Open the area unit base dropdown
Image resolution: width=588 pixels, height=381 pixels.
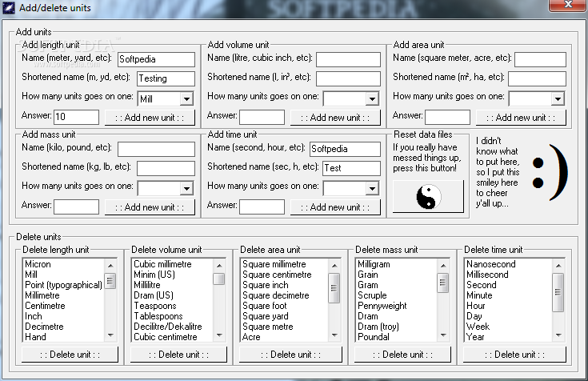click(x=558, y=98)
